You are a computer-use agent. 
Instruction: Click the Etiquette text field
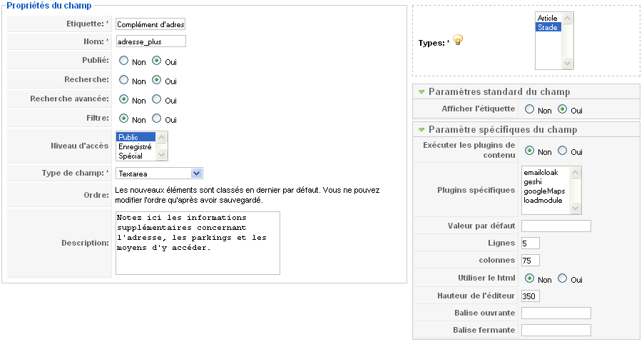pyautogui.click(x=150, y=24)
